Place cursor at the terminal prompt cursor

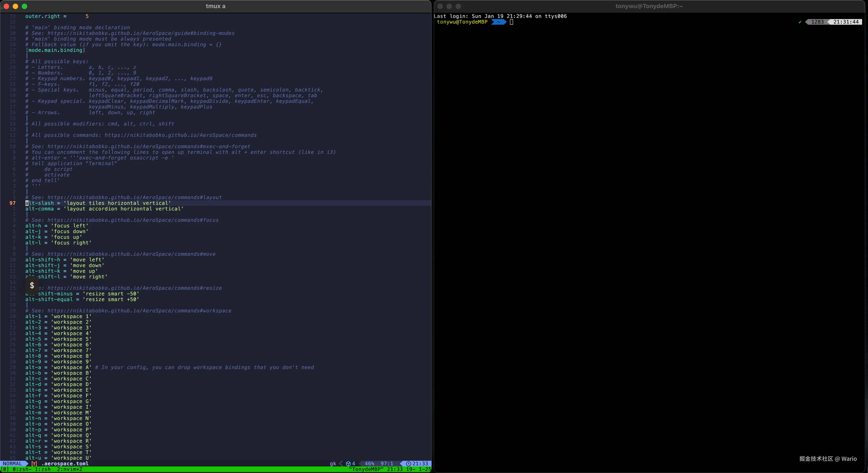tap(511, 22)
